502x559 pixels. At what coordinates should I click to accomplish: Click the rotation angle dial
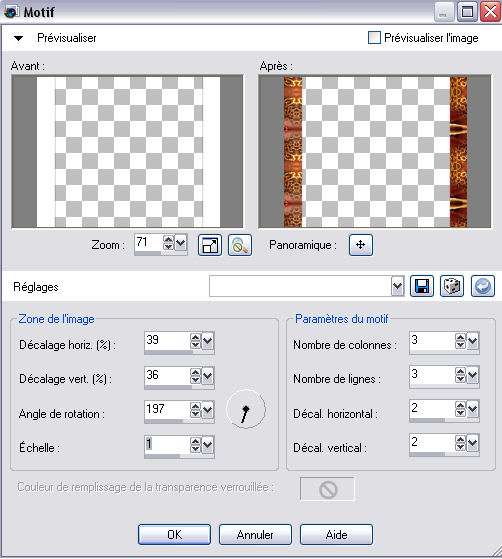[246, 409]
